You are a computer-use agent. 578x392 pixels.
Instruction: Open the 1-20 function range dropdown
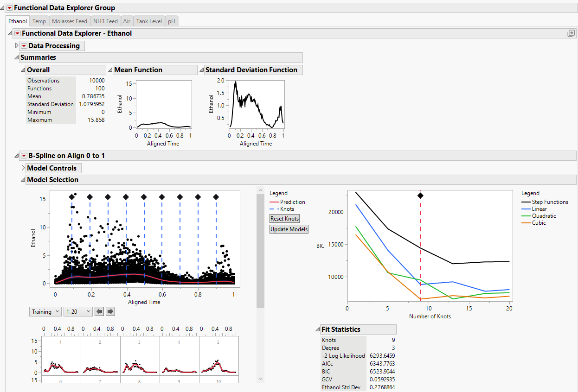78,311
